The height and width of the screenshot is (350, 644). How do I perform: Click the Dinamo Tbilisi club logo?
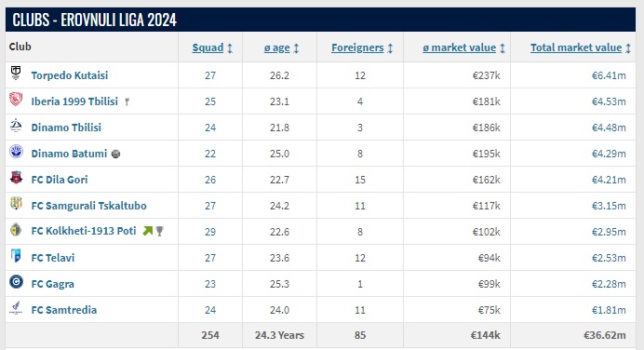click(x=16, y=126)
